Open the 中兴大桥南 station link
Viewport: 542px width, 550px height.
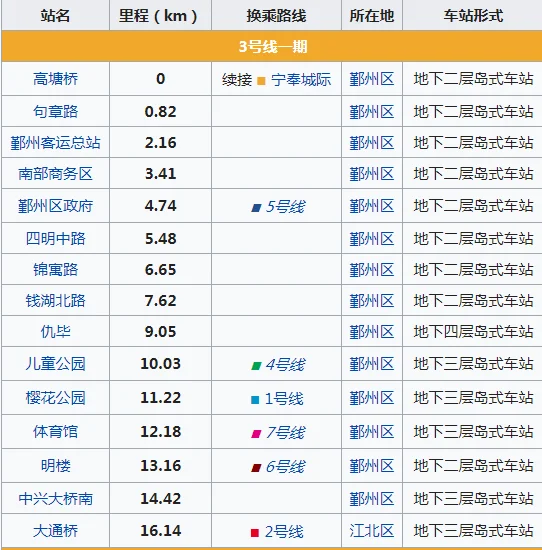[55, 499]
